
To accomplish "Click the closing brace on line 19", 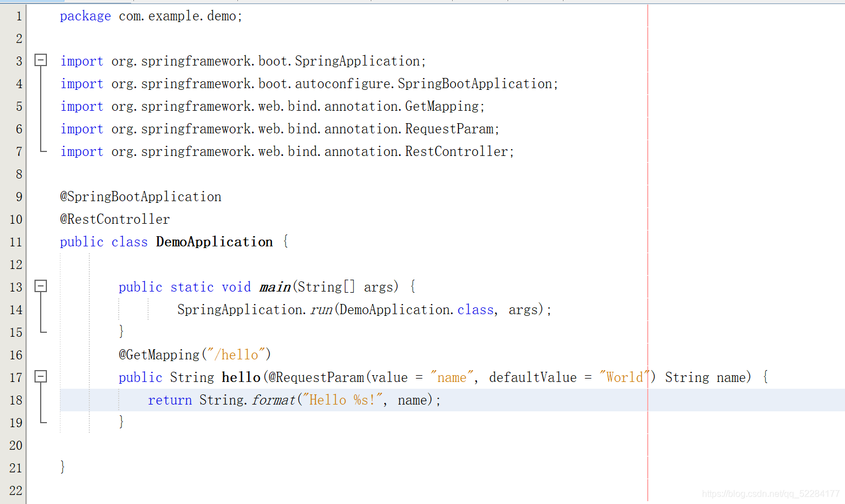I will pyautogui.click(x=121, y=422).
